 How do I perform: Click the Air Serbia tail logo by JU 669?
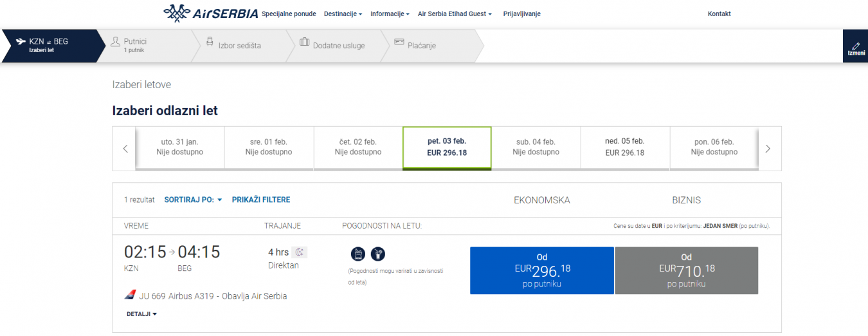click(130, 295)
